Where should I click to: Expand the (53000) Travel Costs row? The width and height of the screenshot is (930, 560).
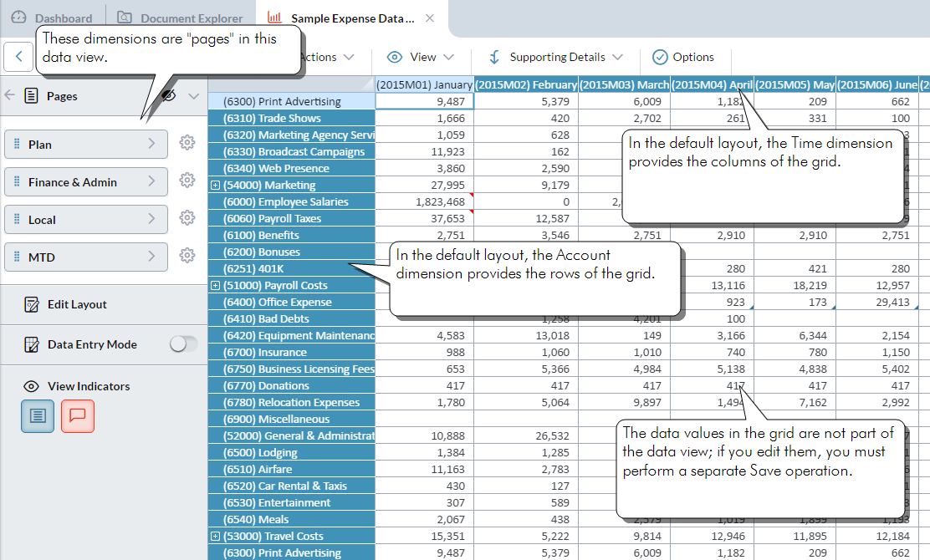[215, 537]
